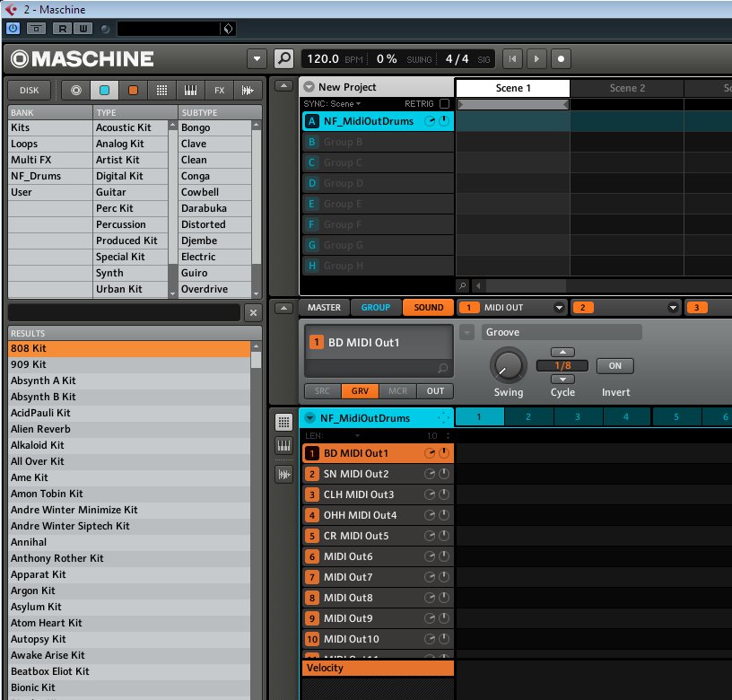Toggle solo dial on group NF_MidiOutDrums

pyautogui.click(x=430, y=121)
